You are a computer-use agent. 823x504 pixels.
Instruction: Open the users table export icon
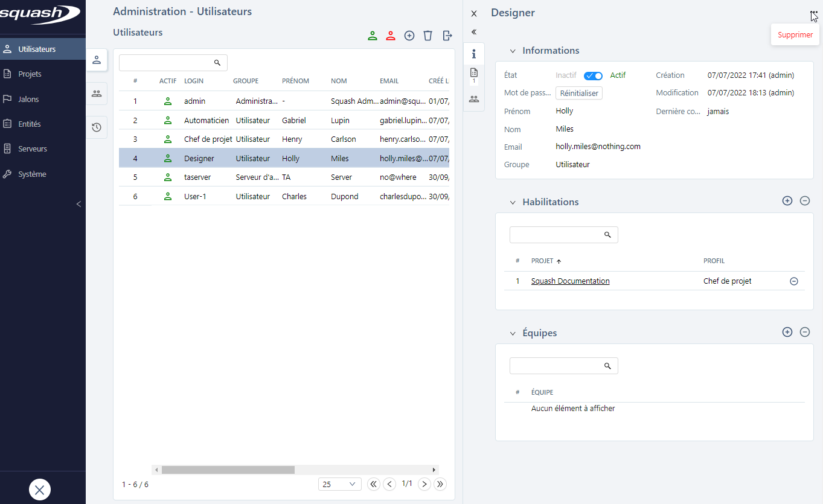[447, 36]
